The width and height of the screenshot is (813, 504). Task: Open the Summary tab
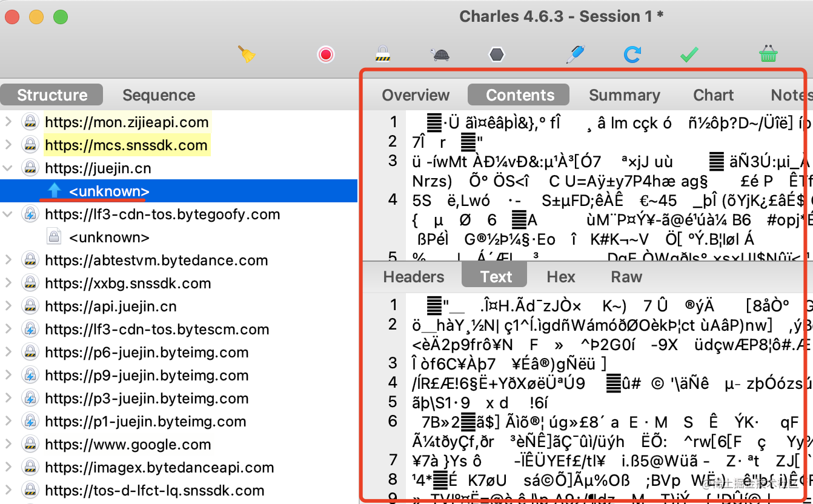(x=625, y=95)
